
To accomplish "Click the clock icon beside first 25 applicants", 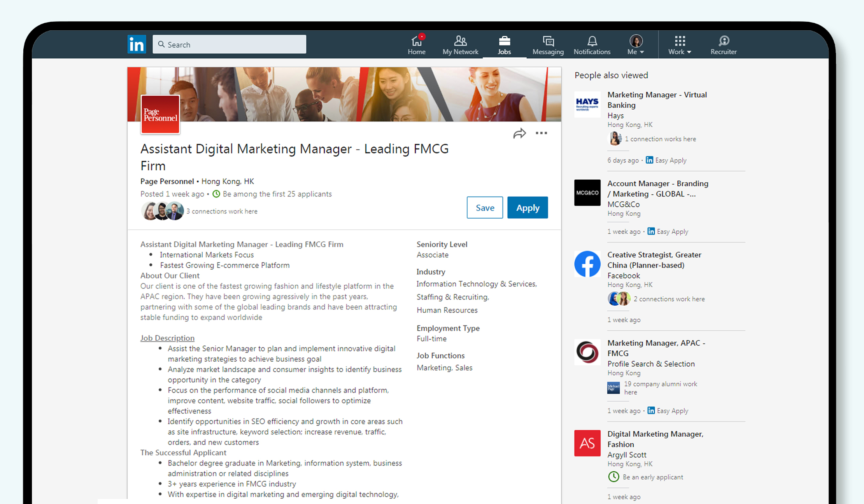I will click(x=216, y=194).
